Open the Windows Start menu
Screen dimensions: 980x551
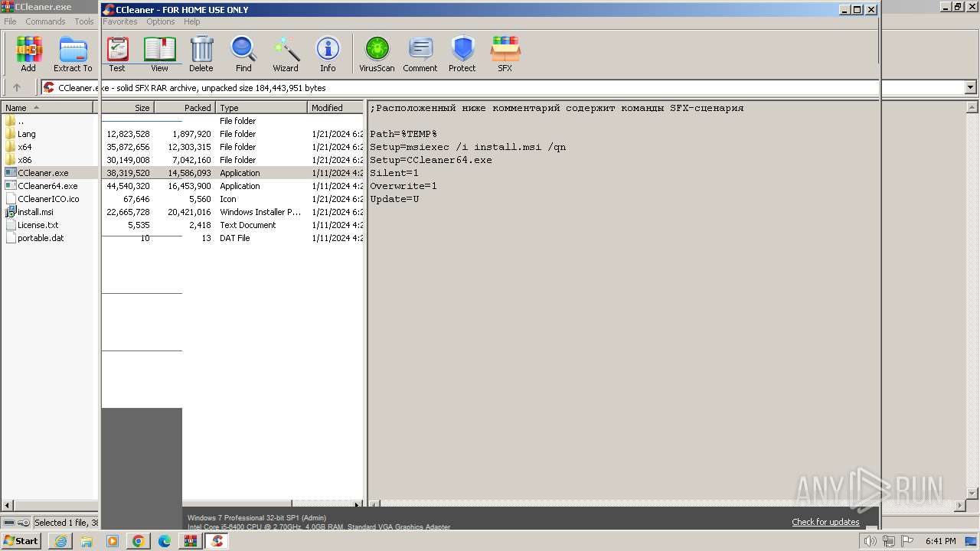pyautogui.click(x=21, y=540)
